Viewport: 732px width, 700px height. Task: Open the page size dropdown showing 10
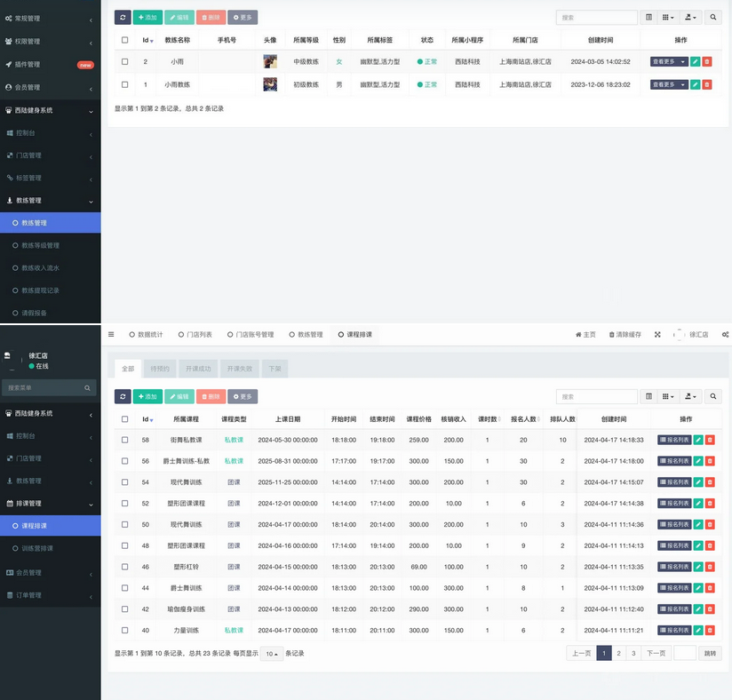coord(271,653)
